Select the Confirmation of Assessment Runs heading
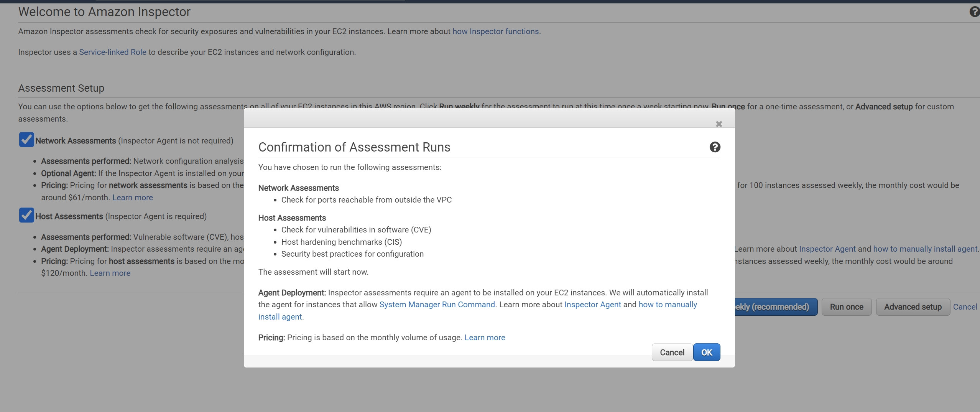Image resolution: width=980 pixels, height=412 pixels. (x=354, y=147)
